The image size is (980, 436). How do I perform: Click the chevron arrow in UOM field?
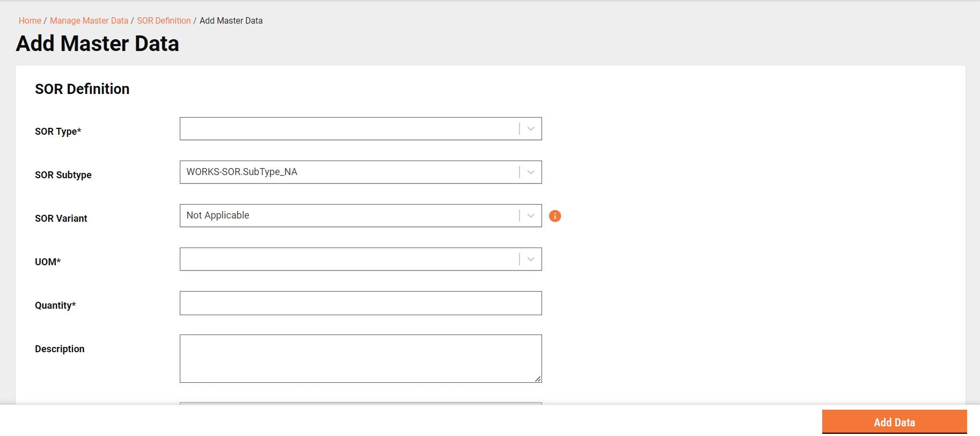531,259
